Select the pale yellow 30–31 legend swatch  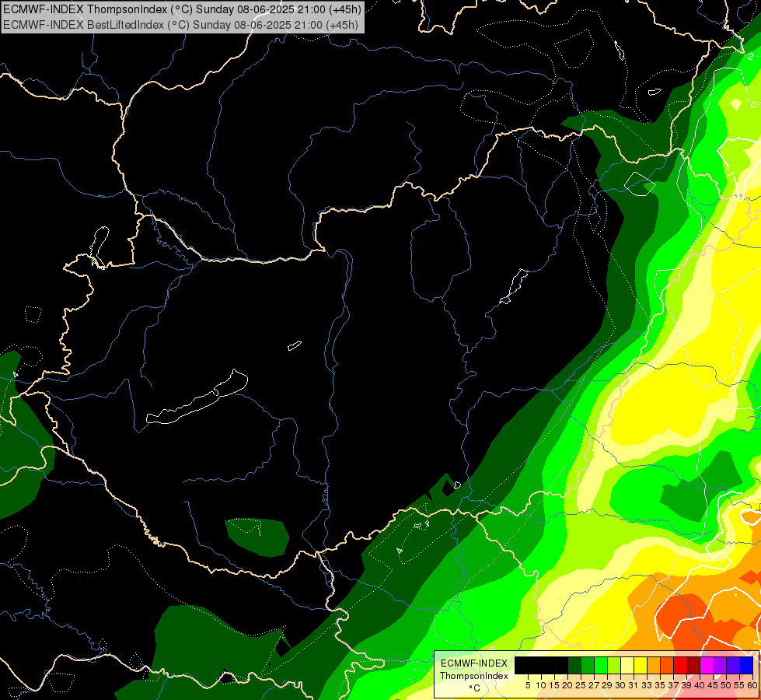[x=627, y=665]
